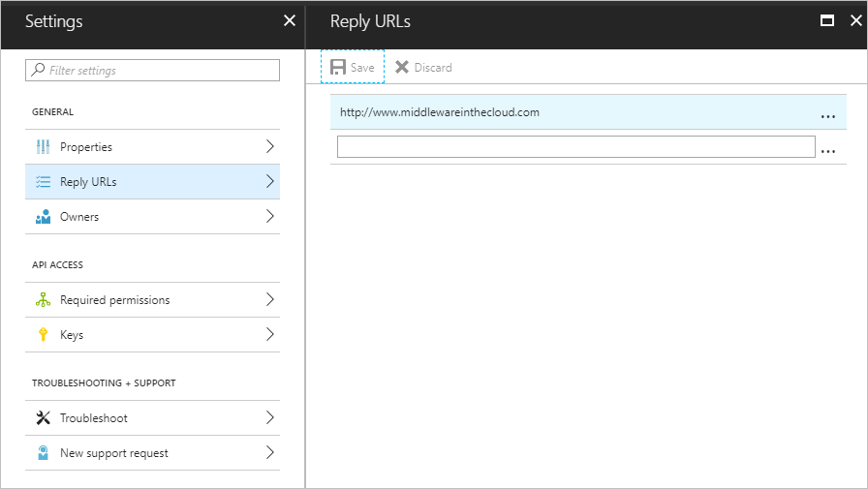Open ellipsis menu for empty URL row

coord(827,150)
